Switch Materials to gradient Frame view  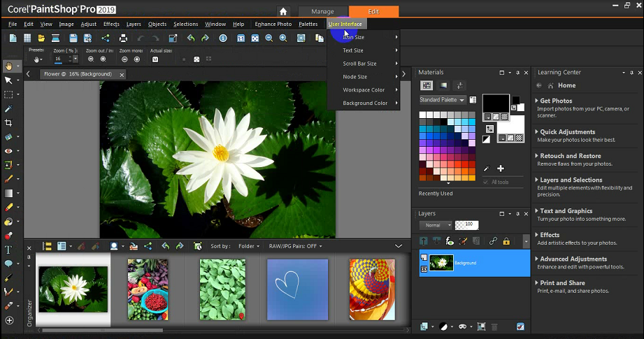pos(443,85)
